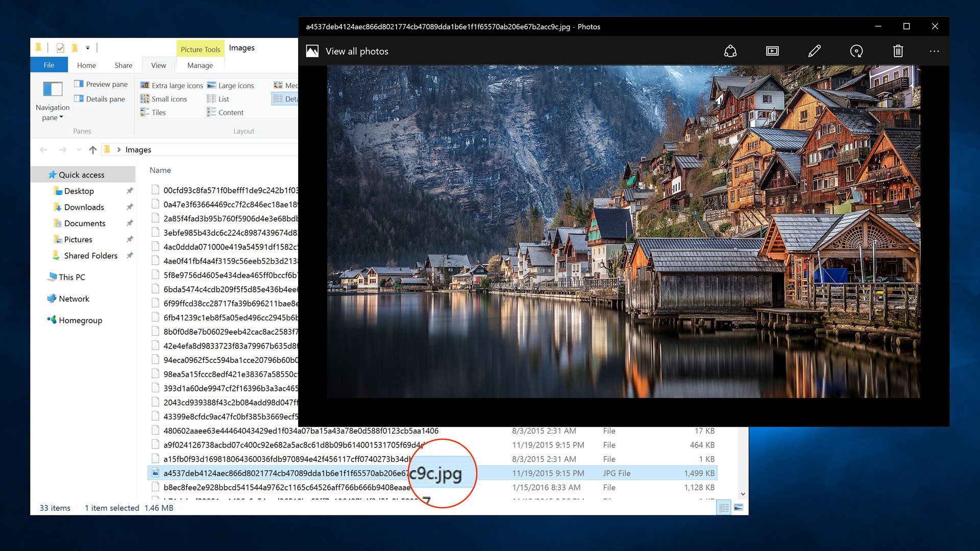Open the Photos more options ellipsis menu
The width and height of the screenshot is (980, 551).
pyautogui.click(x=934, y=51)
